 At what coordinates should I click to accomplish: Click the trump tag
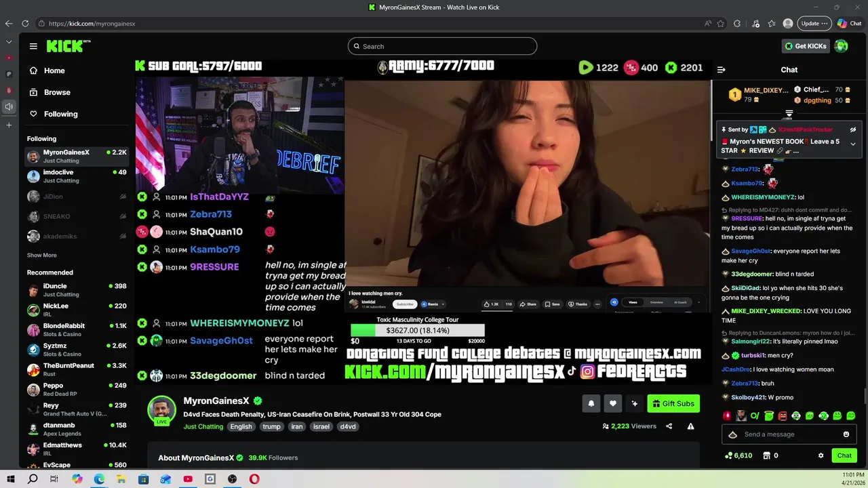coord(271,426)
